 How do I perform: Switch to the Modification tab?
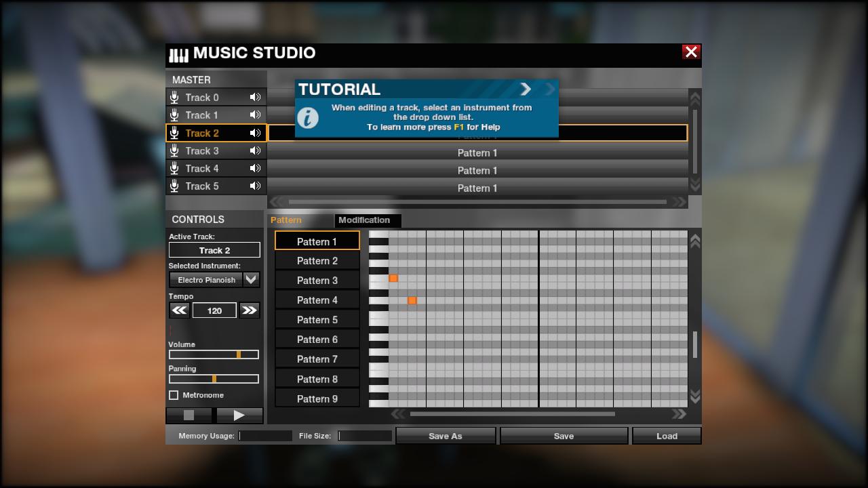[x=364, y=220]
